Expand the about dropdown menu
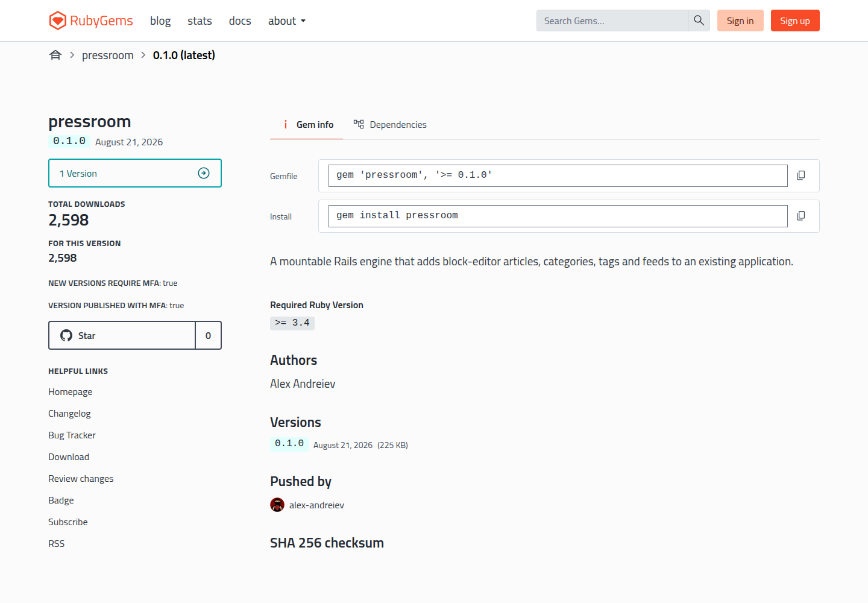Viewport: 868px width, 603px height. click(x=287, y=21)
